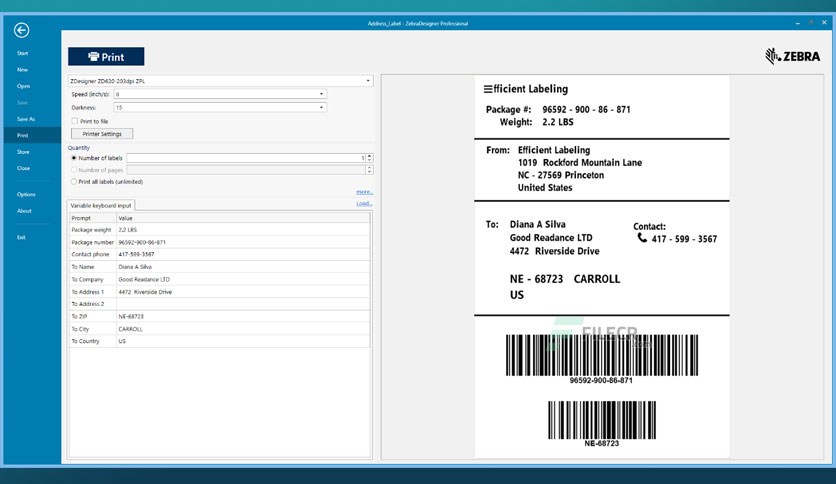Click the Contact phone value 417-599-3567
The height and width of the screenshot is (484, 836).
point(243,254)
